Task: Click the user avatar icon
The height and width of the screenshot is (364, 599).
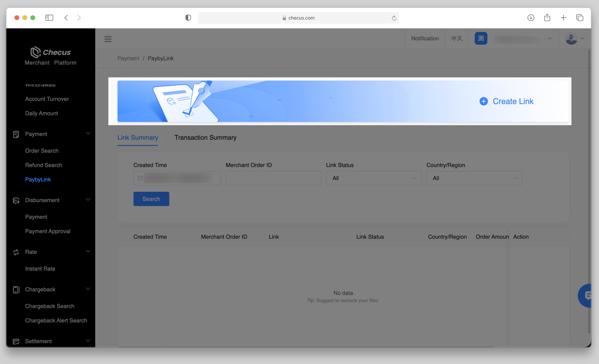Action: [571, 38]
